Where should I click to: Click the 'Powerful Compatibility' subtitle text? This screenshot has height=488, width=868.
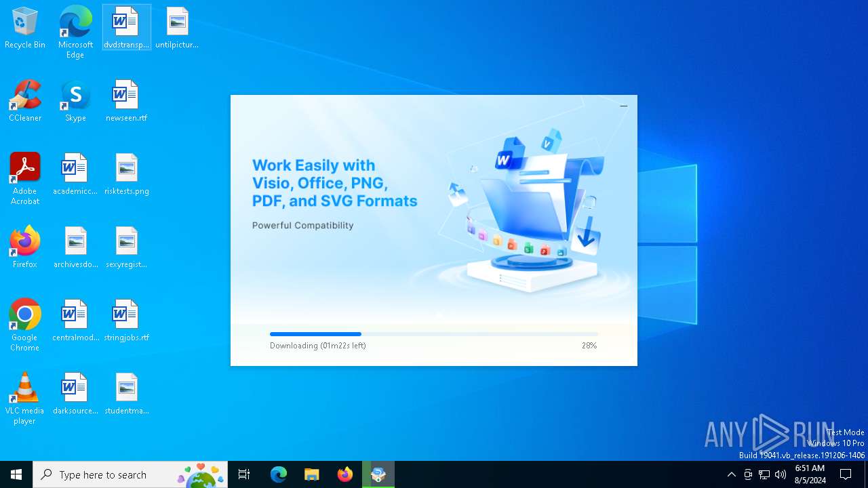pos(303,225)
